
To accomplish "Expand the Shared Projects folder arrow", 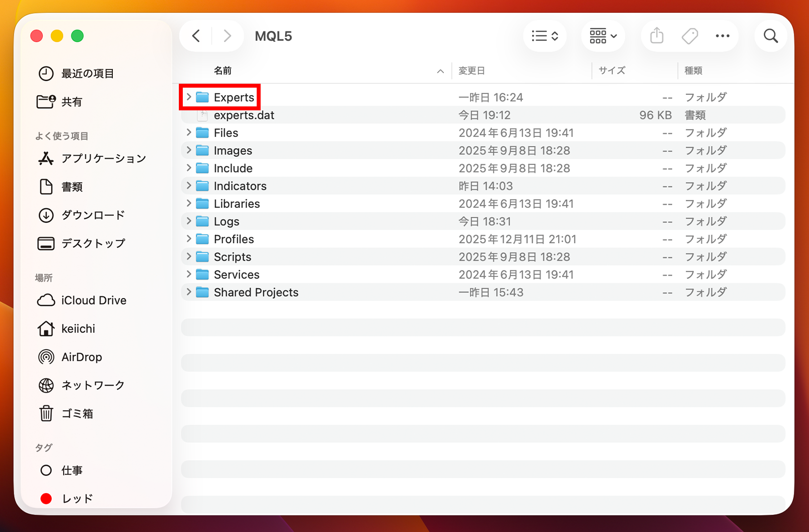I will (x=189, y=292).
